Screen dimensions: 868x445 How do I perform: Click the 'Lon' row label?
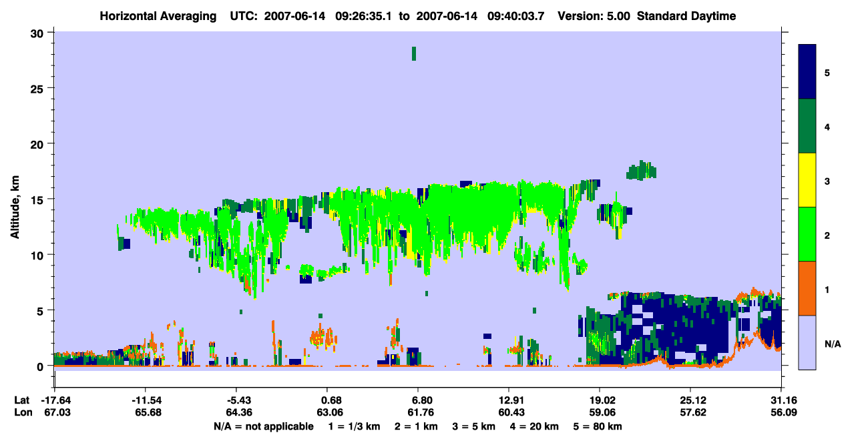[x=22, y=412]
